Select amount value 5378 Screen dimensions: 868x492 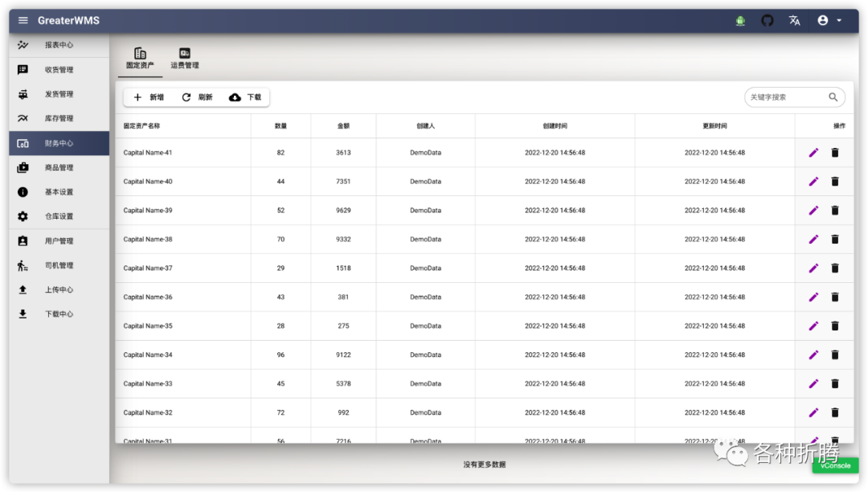coord(343,383)
